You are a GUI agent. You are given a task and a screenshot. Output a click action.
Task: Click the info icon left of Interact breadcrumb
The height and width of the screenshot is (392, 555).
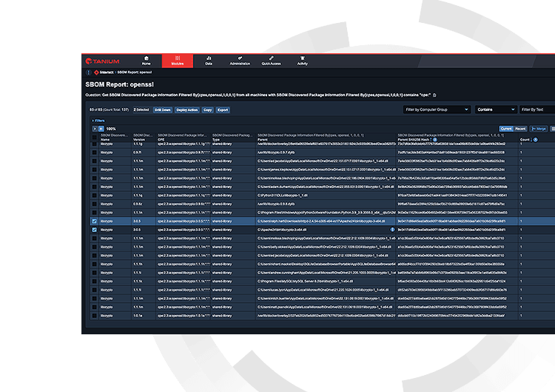pyautogui.click(x=89, y=72)
